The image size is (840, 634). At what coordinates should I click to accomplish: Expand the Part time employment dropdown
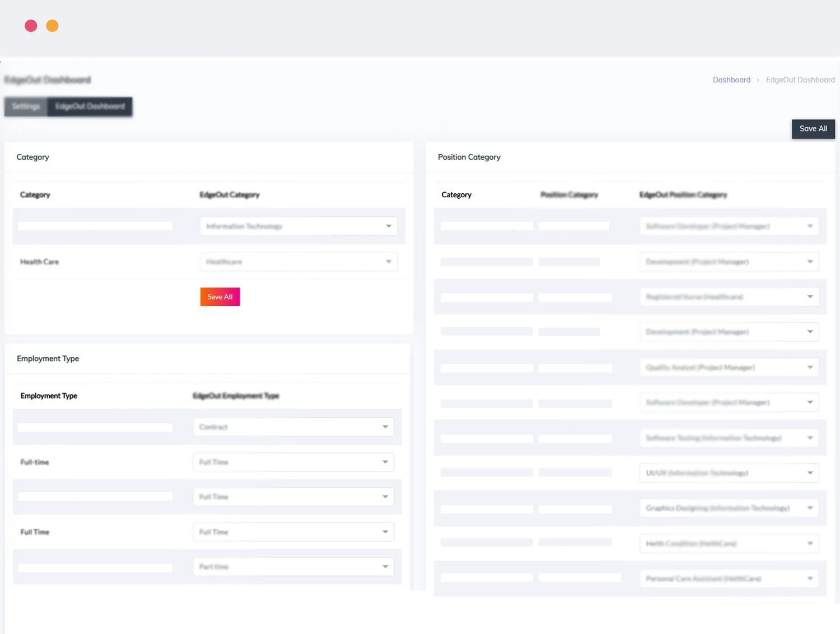(x=293, y=567)
